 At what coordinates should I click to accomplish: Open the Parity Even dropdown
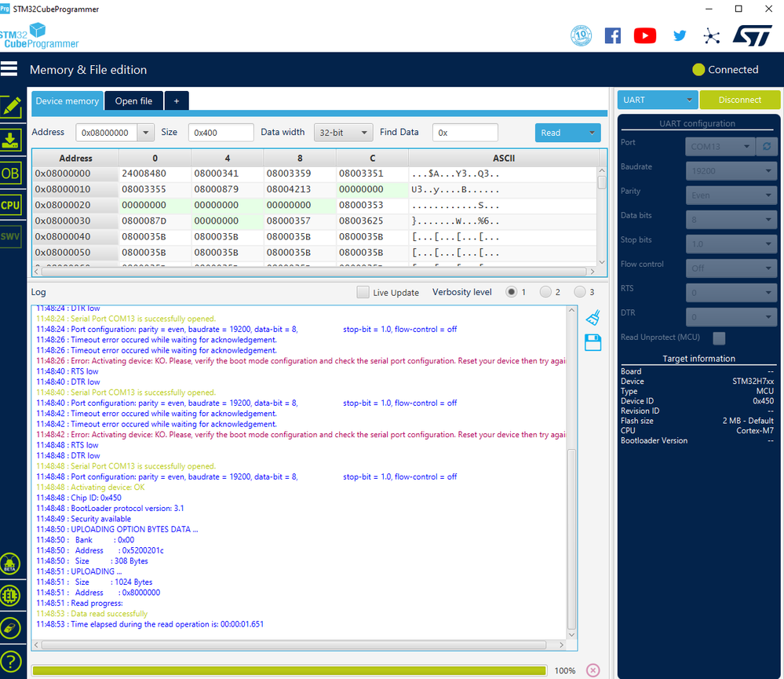[x=731, y=195]
